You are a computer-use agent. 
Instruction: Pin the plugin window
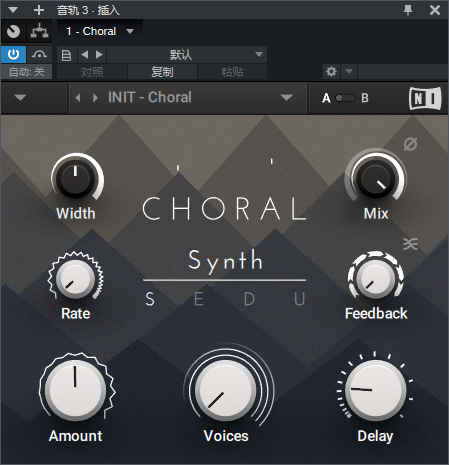coord(408,10)
